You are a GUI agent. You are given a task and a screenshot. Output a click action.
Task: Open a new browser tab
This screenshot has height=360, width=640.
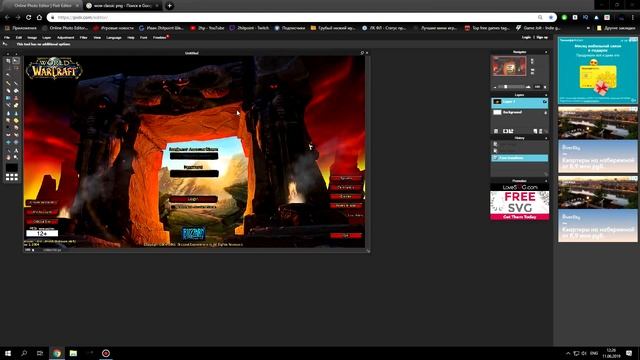(169, 6)
